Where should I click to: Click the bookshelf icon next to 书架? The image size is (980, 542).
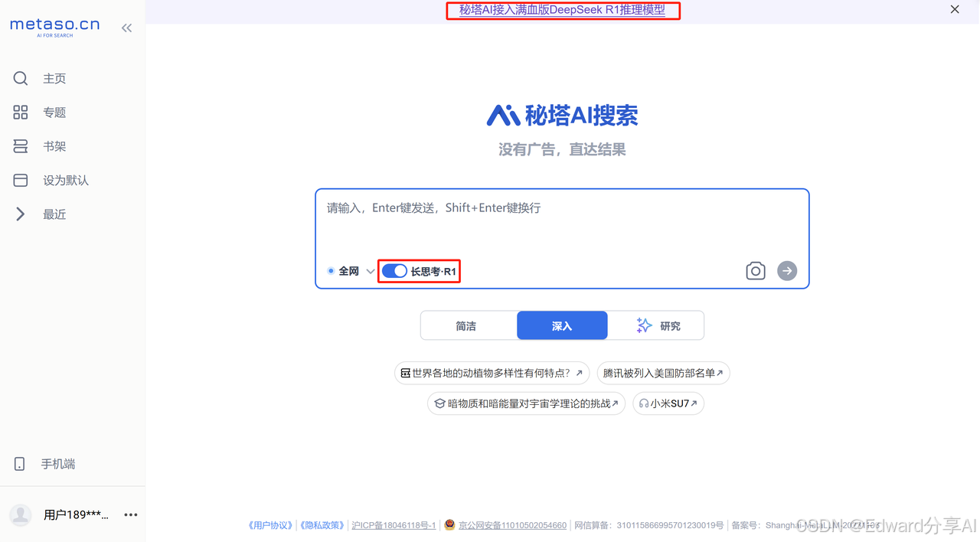tap(21, 146)
